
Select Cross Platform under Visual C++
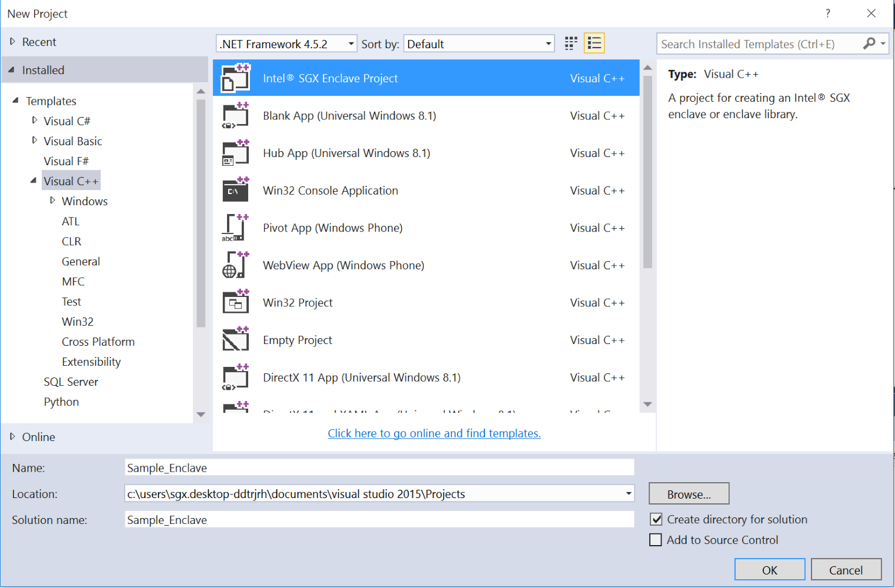(98, 342)
